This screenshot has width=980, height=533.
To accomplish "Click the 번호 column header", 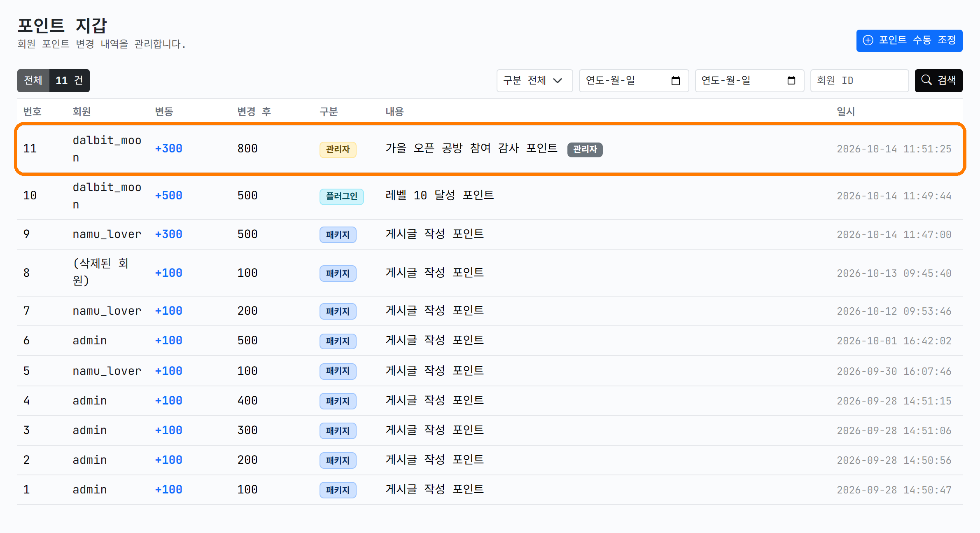I will 32,112.
